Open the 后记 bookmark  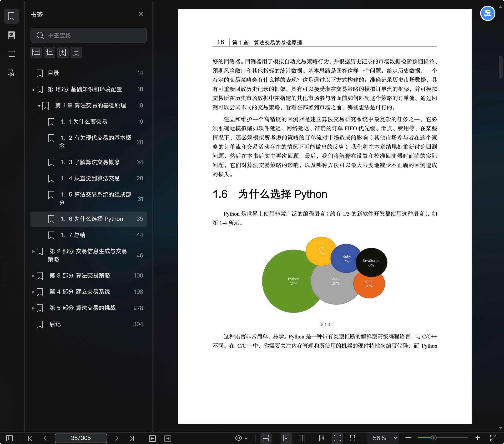pyautogui.click(x=89, y=324)
